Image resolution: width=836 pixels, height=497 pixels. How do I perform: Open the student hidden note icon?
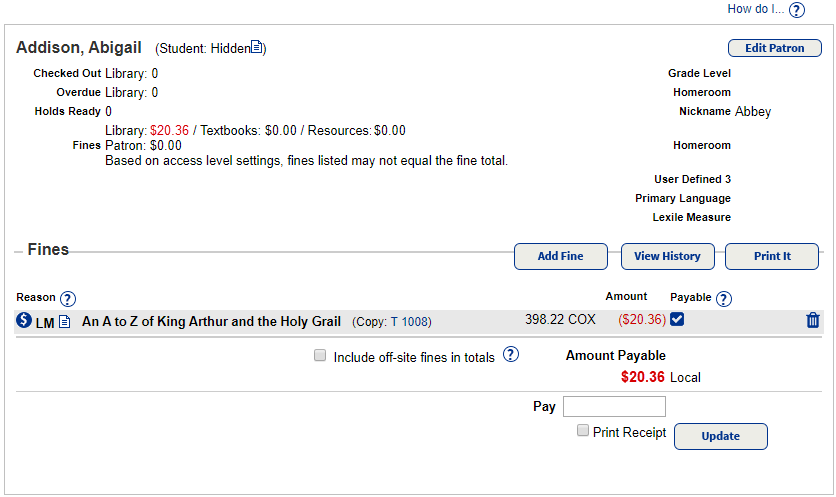tap(256, 47)
